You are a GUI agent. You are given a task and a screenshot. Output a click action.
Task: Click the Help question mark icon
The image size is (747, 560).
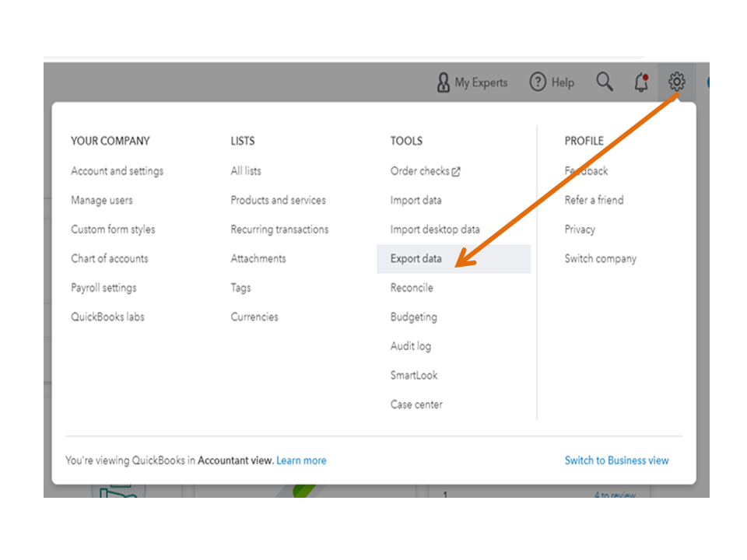coord(538,82)
